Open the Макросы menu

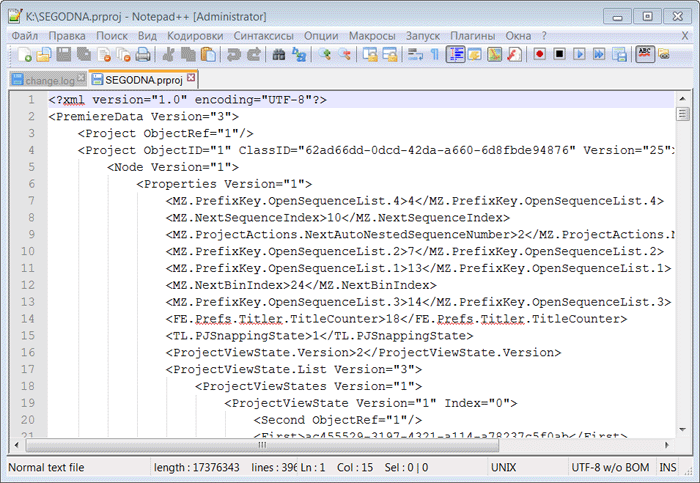(372, 36)
